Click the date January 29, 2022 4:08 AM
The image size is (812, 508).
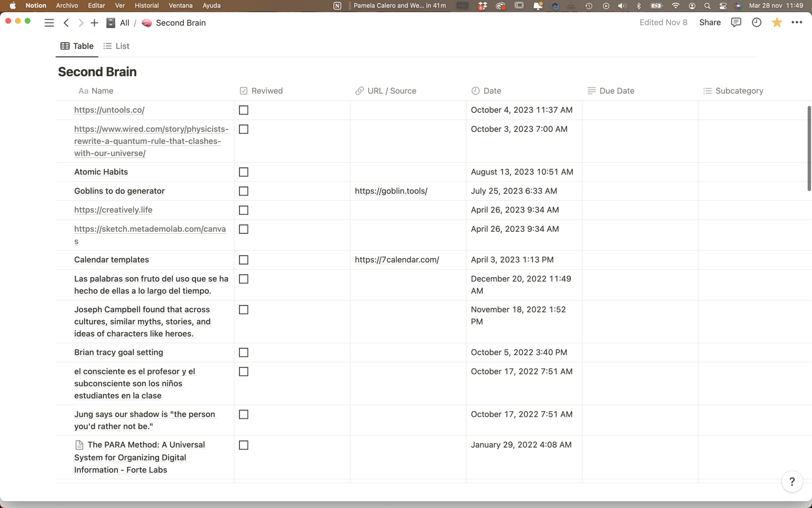tap(521, 445)
